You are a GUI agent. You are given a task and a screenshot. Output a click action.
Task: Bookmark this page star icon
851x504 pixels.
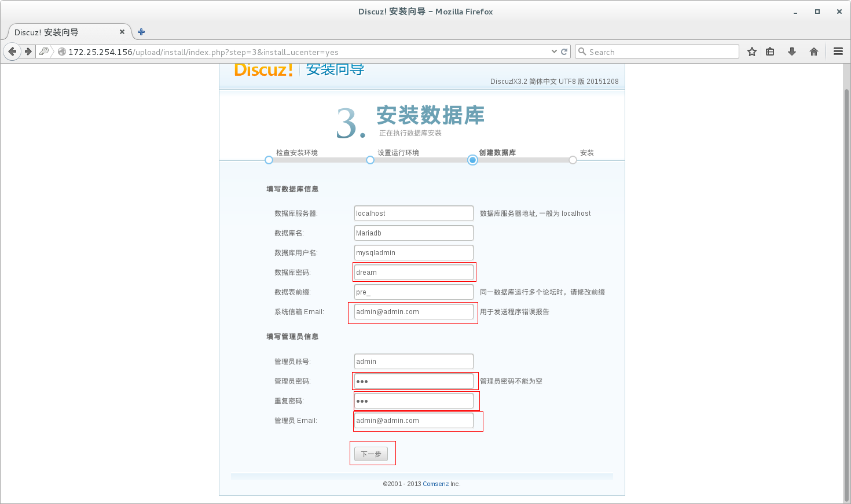tap(752, 51)
